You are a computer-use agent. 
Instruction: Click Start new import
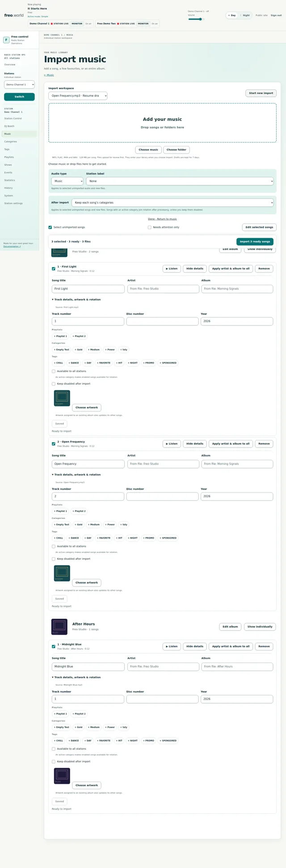point(261,93)
